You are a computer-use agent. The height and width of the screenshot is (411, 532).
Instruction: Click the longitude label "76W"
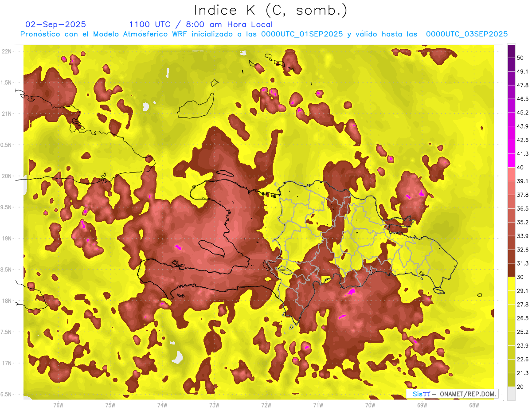[x=58, y=405]
